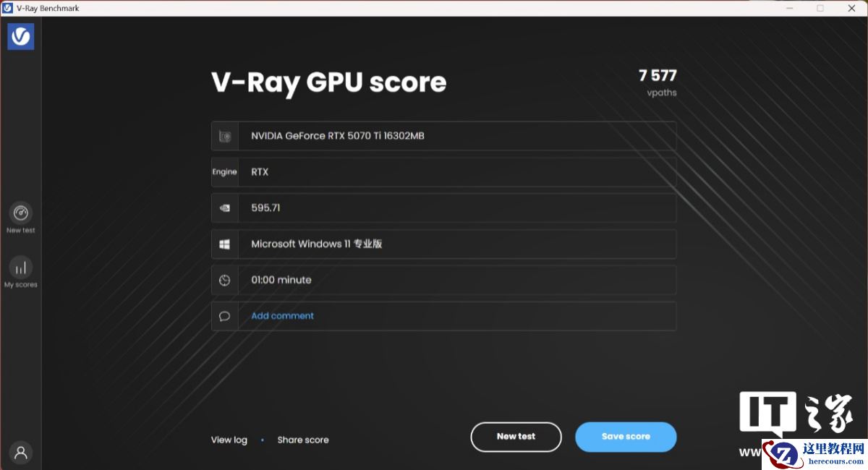Click the GPU chip icon beside the device name

225,136
